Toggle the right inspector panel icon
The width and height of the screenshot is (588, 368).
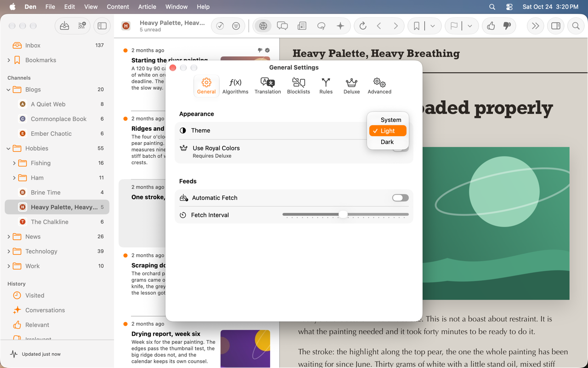pos(556,26)
